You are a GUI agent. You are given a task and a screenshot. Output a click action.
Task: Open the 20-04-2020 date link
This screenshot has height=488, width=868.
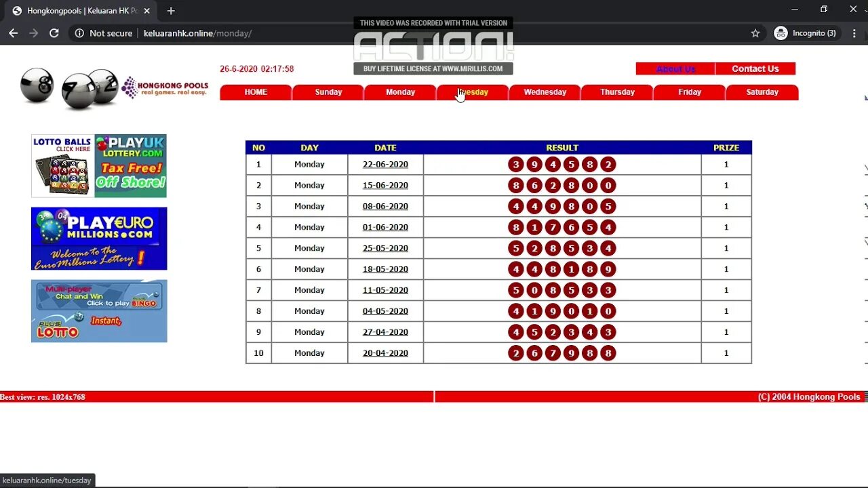[385, 354]
